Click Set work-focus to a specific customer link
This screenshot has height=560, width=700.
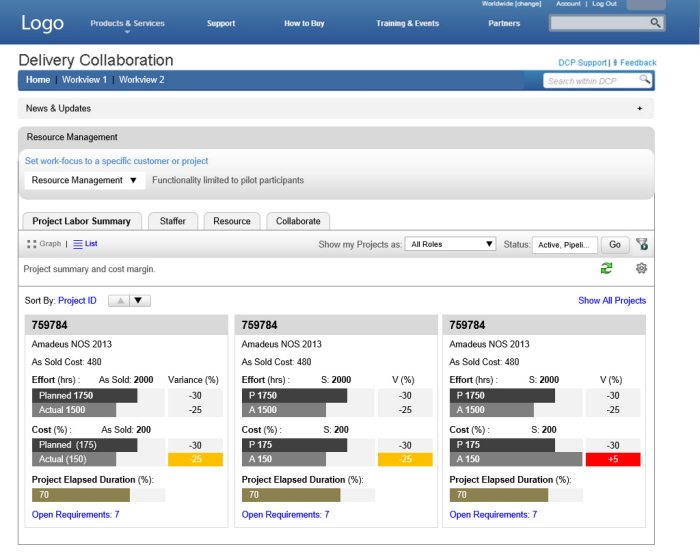116,161
